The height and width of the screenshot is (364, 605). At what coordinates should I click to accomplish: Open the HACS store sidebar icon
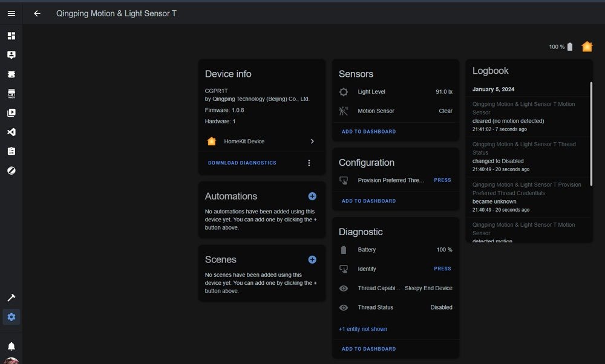[x=11, y=94]
